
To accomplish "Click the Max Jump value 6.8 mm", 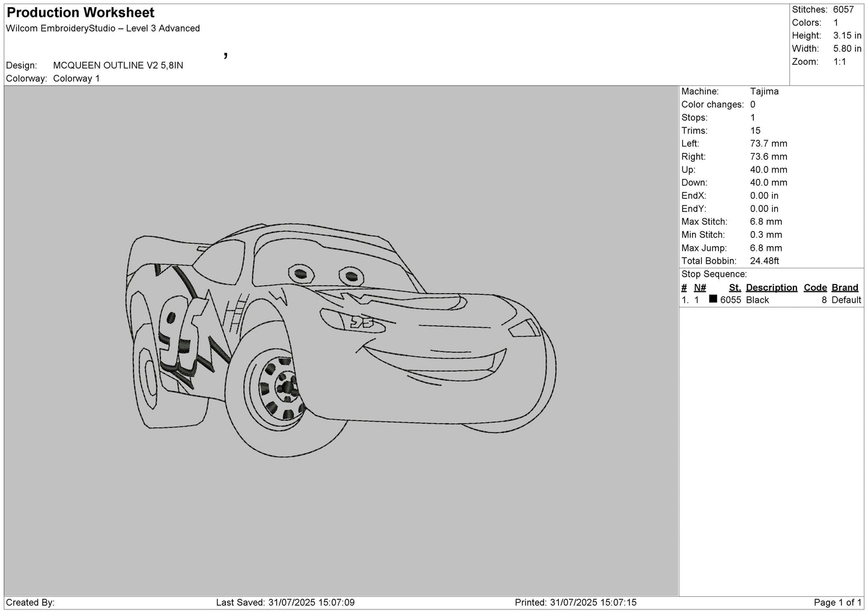I will (x=766, y=248).
